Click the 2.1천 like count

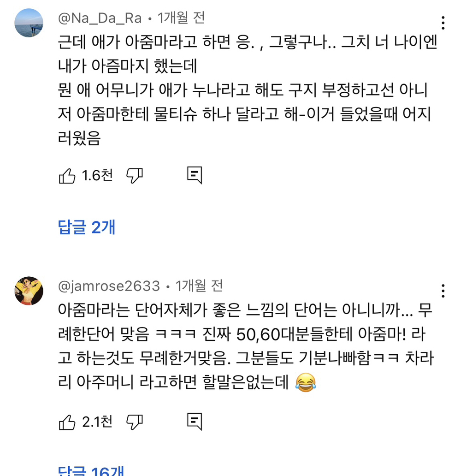coord(97,422)
